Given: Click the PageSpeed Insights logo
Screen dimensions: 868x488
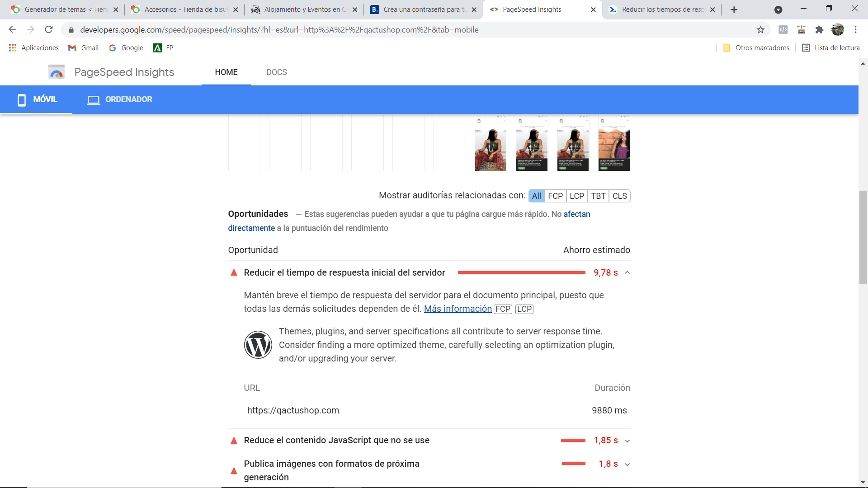Looking at the screenshot, I should coord(111,72).
